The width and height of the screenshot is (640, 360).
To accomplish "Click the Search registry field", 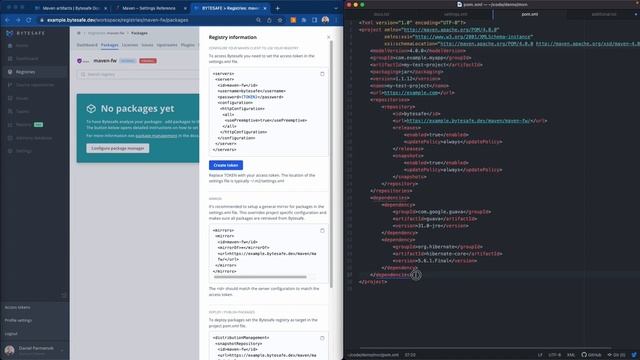I will click(138, 75).
